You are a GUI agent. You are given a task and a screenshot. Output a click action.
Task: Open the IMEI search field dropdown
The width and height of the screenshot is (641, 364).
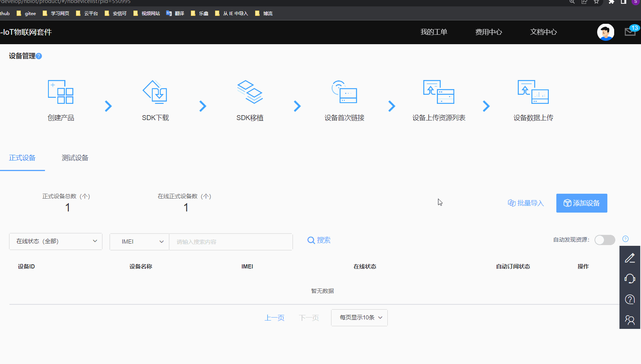click(139, 241)
